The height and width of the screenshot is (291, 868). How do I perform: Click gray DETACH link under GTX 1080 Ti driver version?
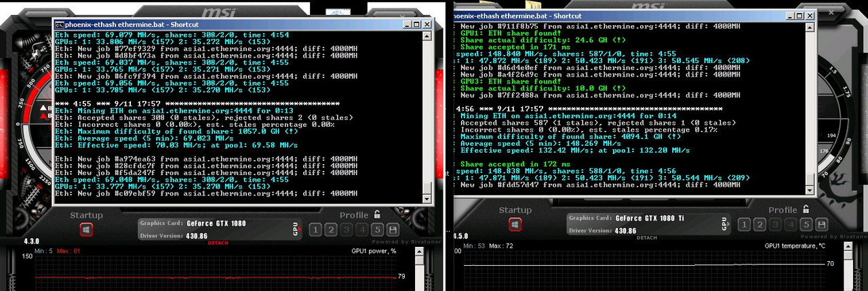646,237
